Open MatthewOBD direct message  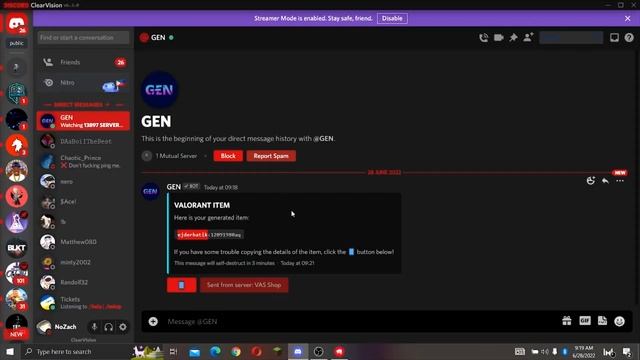click(84, 242)
